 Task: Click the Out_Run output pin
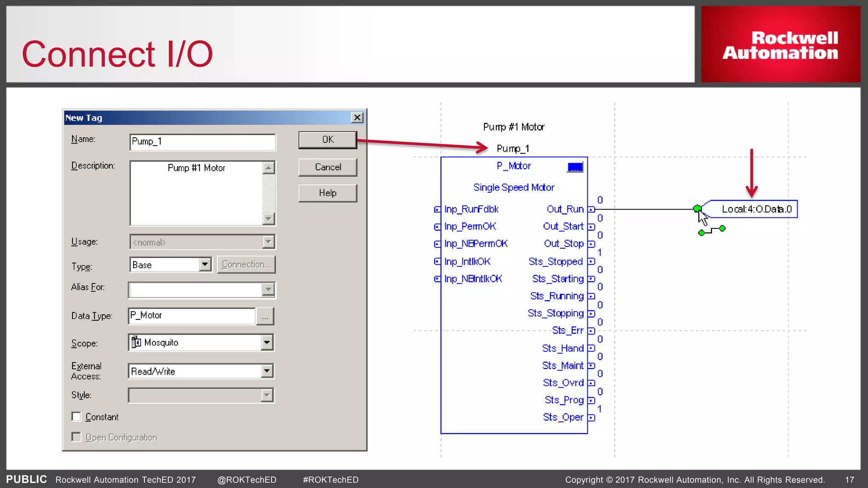tap(591, 209)
